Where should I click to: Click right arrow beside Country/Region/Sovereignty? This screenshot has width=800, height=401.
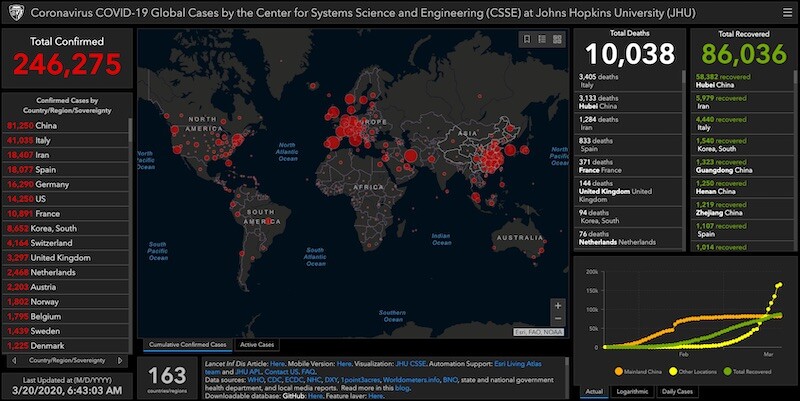(x=123, y=360)
